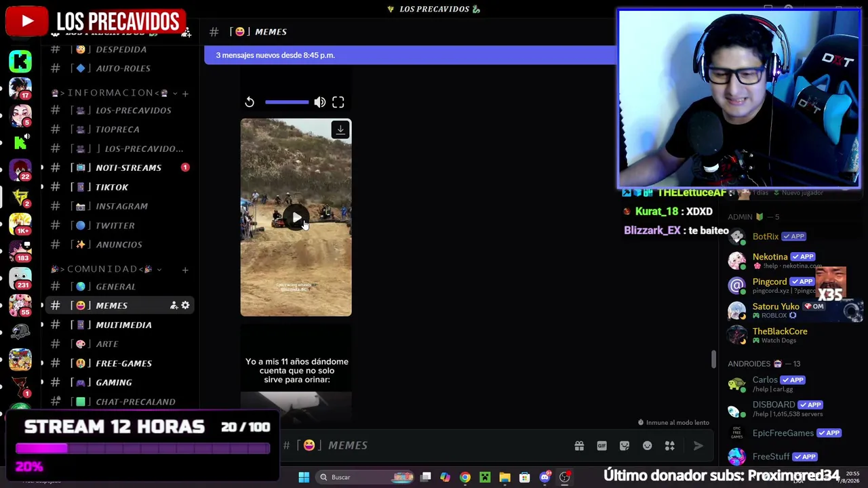Open the Minecraft creeper icon in taskbar

[x=485, y=477]
